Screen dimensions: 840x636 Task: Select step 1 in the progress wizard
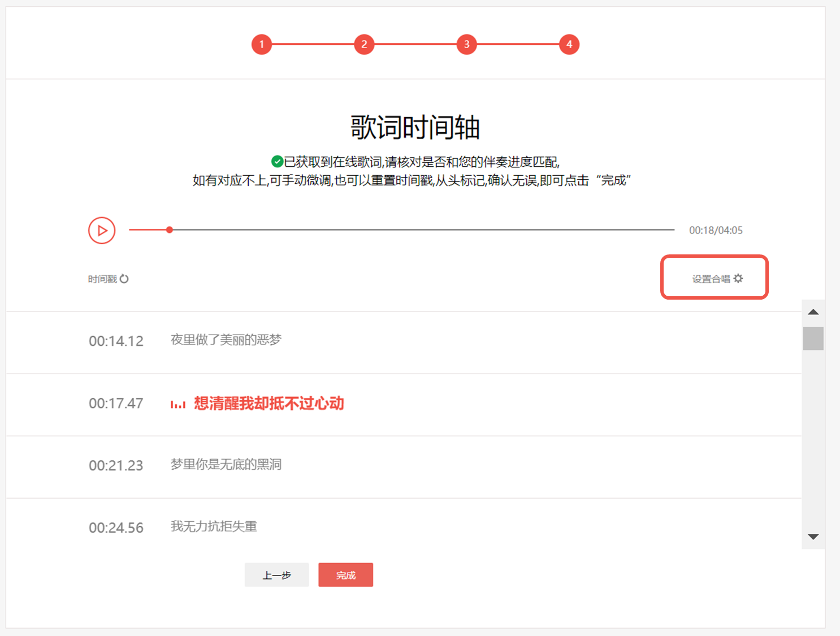[262, 44]
